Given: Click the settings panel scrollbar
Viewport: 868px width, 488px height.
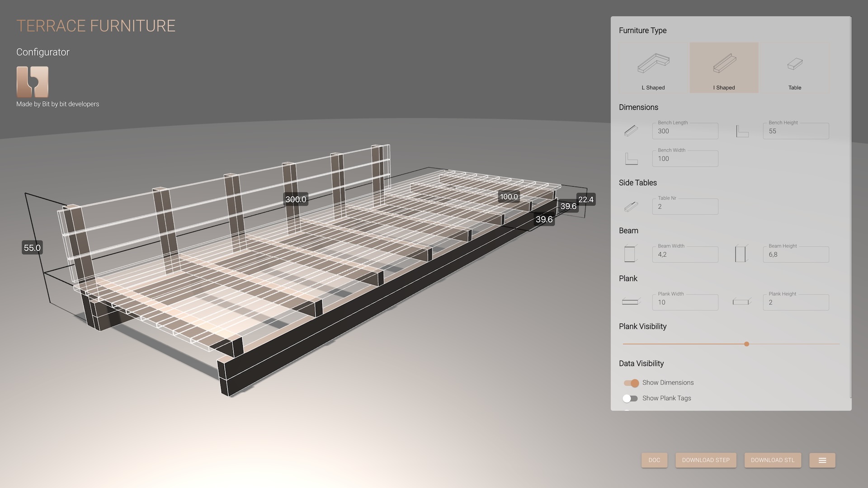Looking at the screenshot, I should tap(851, 208).
